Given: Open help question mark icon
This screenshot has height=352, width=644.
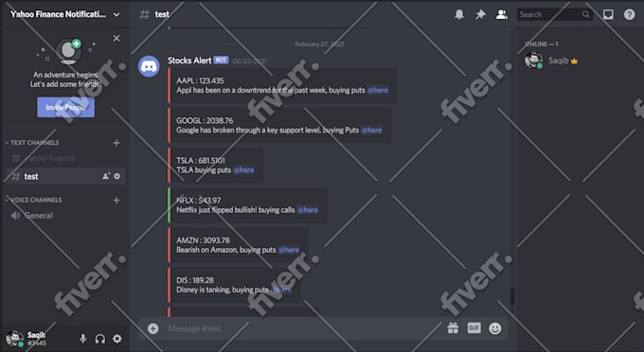Looking at the screenshot, I should (x=629, y=14).
